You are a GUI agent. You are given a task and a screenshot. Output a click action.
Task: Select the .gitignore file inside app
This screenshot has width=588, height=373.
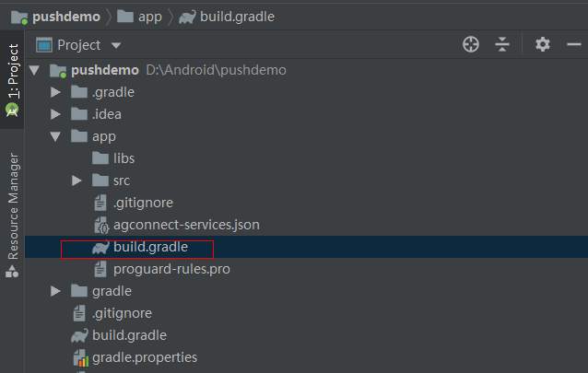click(x=143, y=203)
